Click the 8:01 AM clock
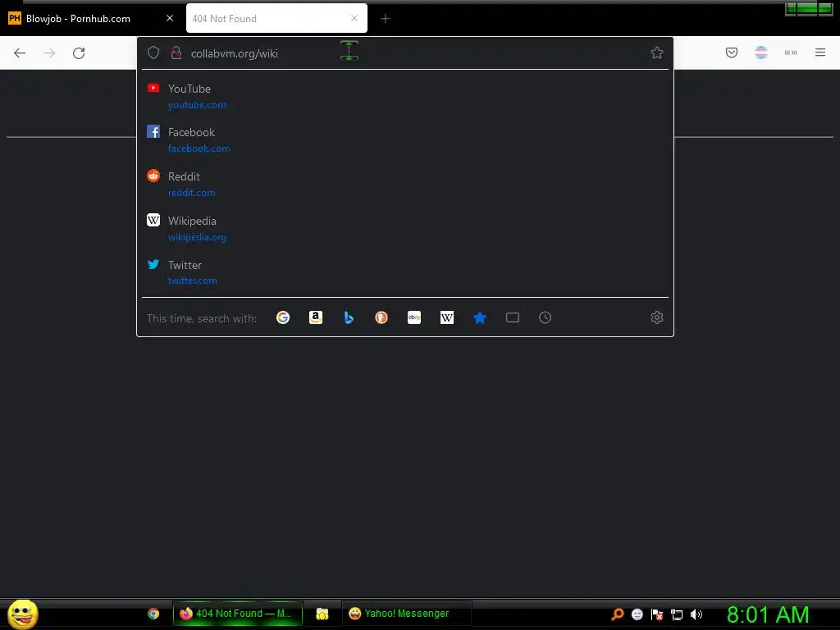The height and width of the screenshot is (630, 840). click(768, 614)
